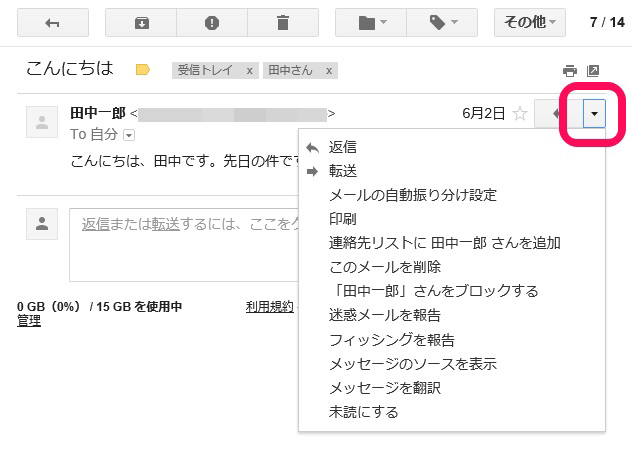Archive this email using the archive icon
632x456 pixels.
[140, 22]
